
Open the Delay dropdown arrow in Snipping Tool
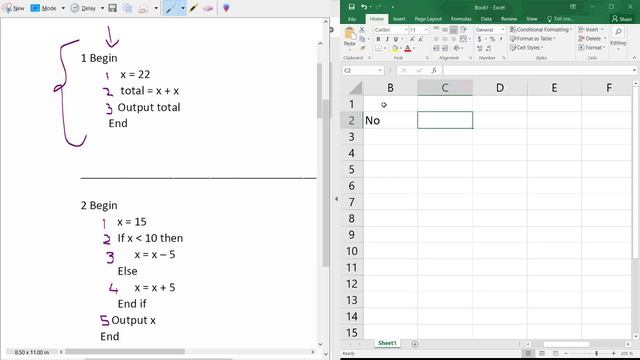tap(102, 8)
